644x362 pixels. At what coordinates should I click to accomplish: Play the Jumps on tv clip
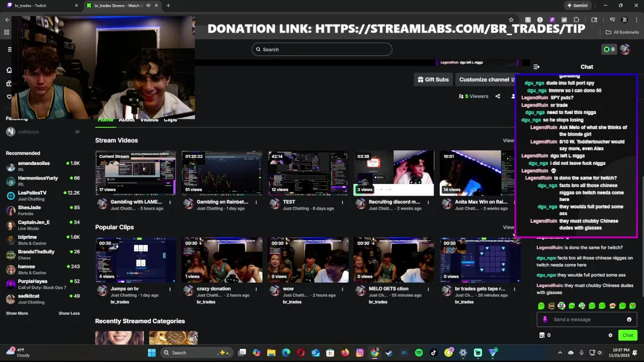136,260
